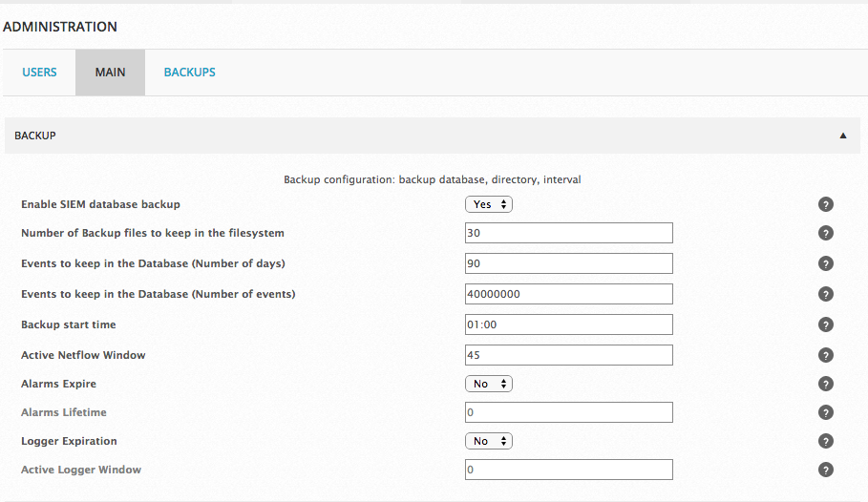This screenshot has width=868, height=502.
Task: Click Active Netflow Window field with 45
Action: tap(568, 355)
